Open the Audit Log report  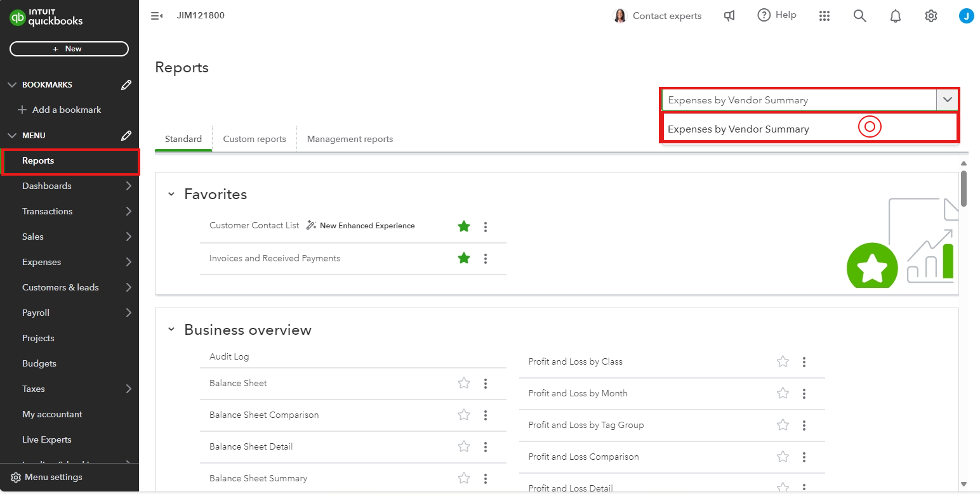click(x=229, y=356)
